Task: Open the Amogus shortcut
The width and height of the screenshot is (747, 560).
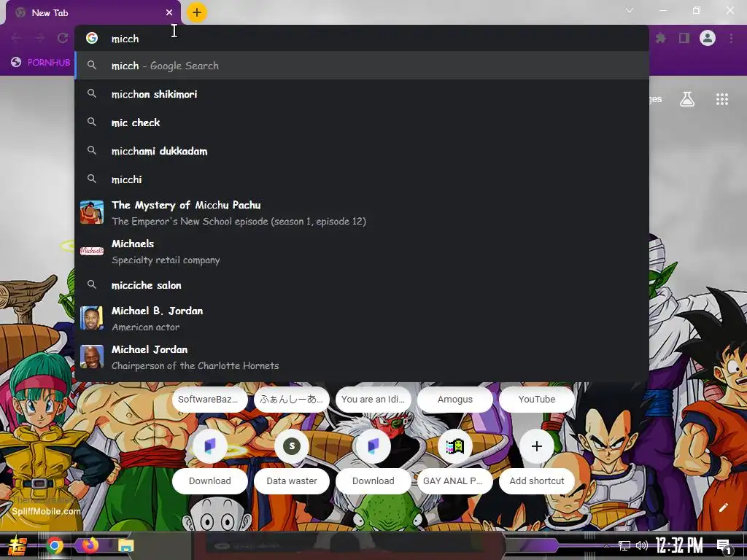Action: [x=455, y=400]
